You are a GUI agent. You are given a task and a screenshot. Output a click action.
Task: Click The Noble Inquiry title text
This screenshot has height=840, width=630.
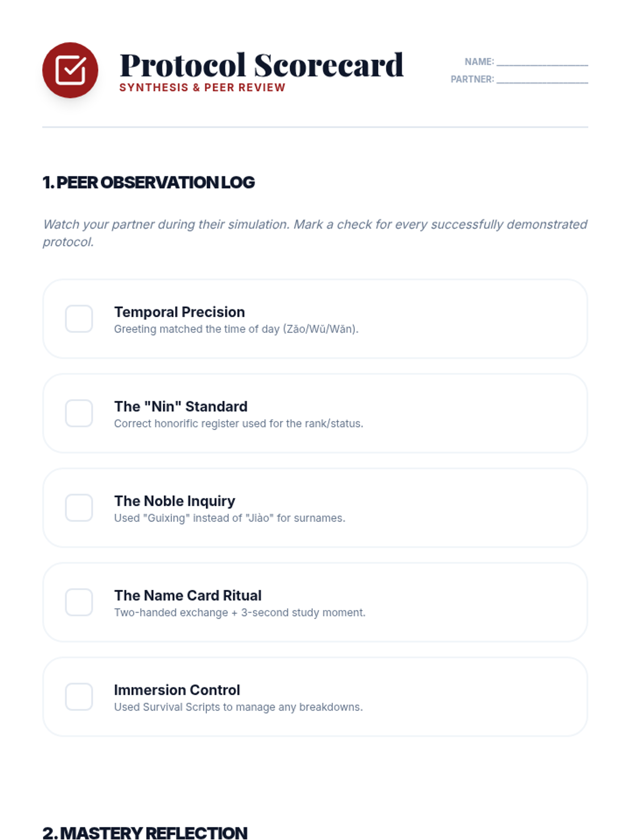tap(175, 501)
